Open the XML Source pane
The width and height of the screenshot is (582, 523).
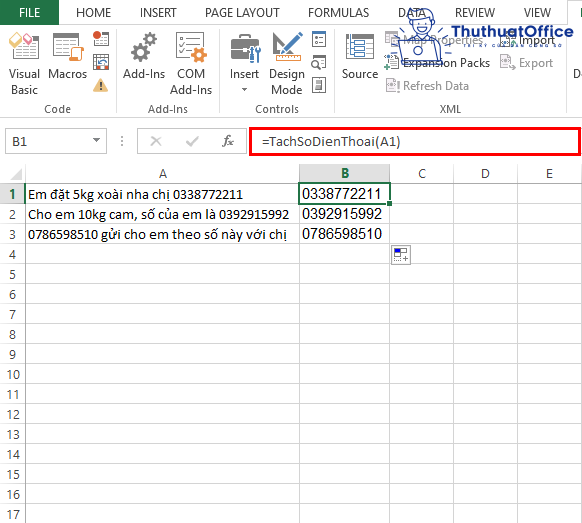[360, 56]
